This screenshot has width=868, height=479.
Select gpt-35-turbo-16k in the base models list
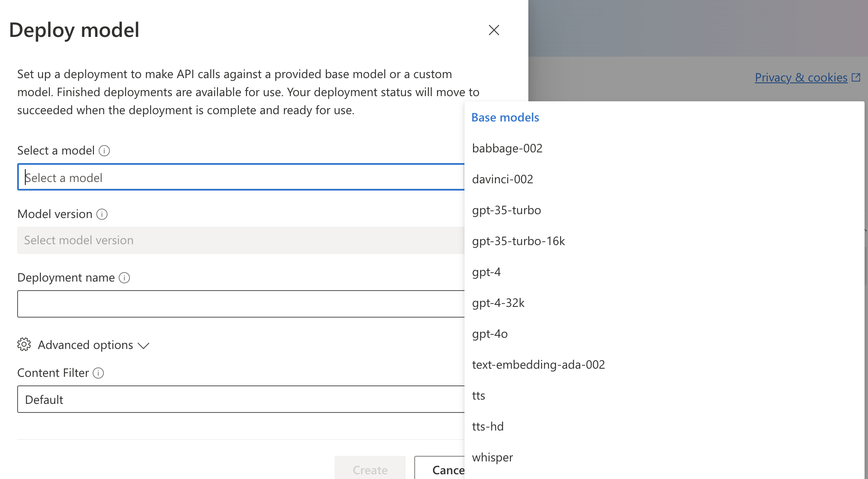coord(664,241)
